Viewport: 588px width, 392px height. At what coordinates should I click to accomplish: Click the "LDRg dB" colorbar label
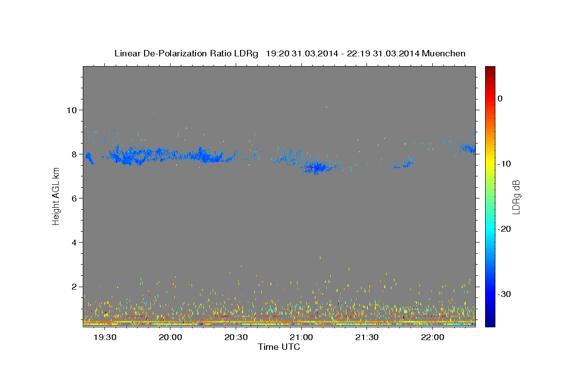tap(516, 196)
